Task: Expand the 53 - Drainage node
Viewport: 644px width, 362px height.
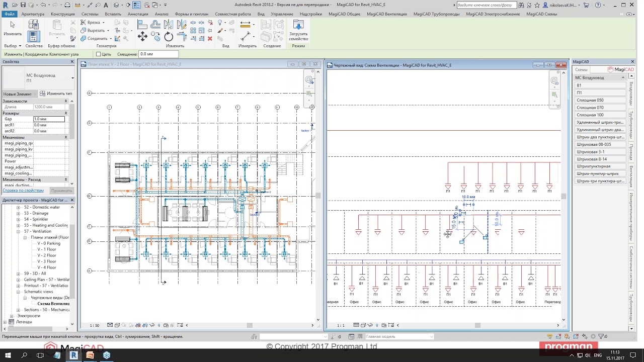Action: [19, 213]
